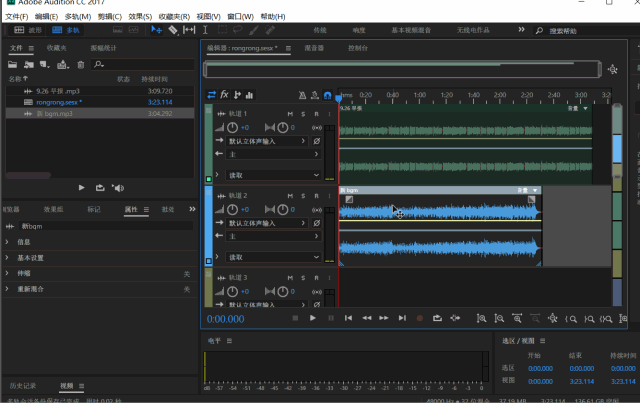640x403 pixels.
Task: Open the Edit menu
Action: (x=47, y=17)
